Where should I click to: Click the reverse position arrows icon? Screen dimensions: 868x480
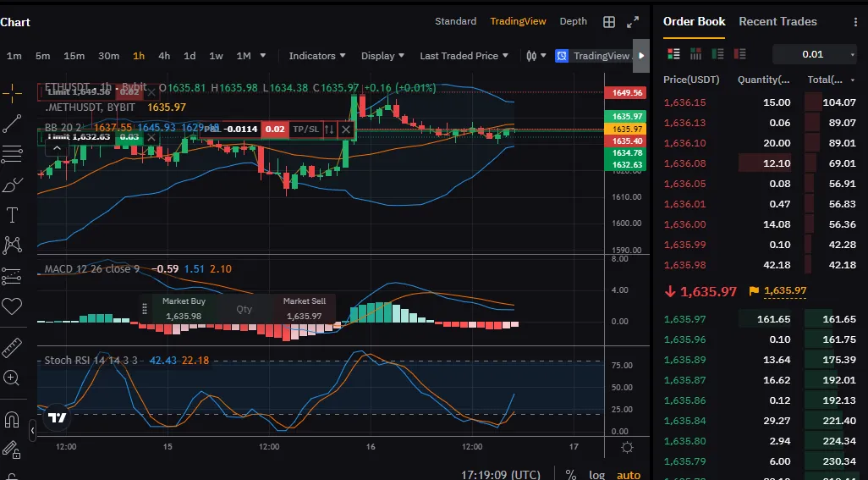pos(329,130)
